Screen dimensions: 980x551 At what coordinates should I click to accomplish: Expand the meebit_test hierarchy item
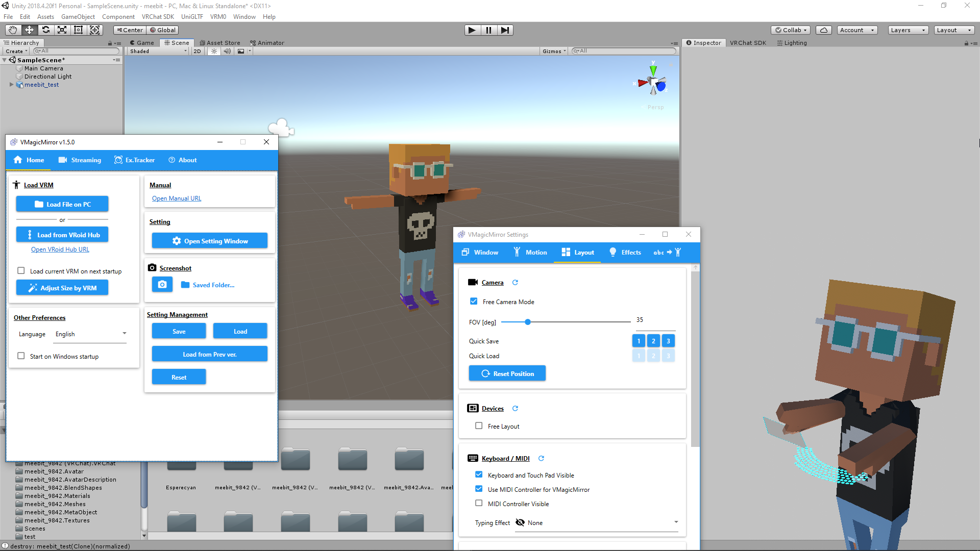coord(11,85)
